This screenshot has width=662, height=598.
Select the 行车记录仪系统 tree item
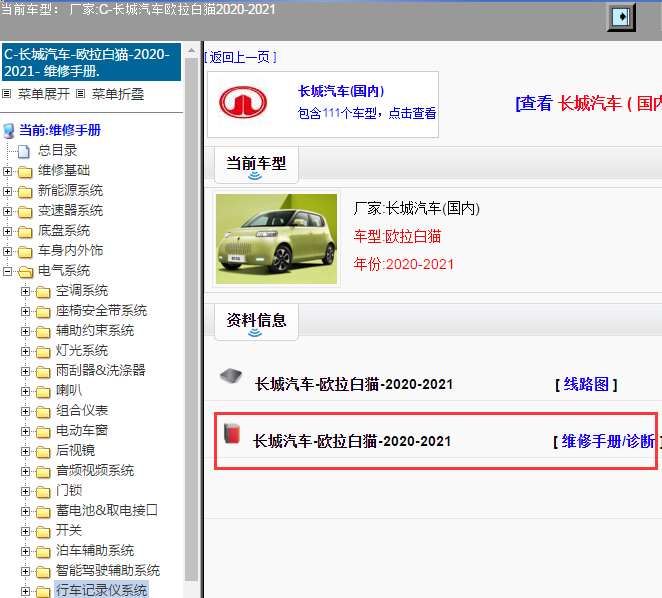click(101, 590)
